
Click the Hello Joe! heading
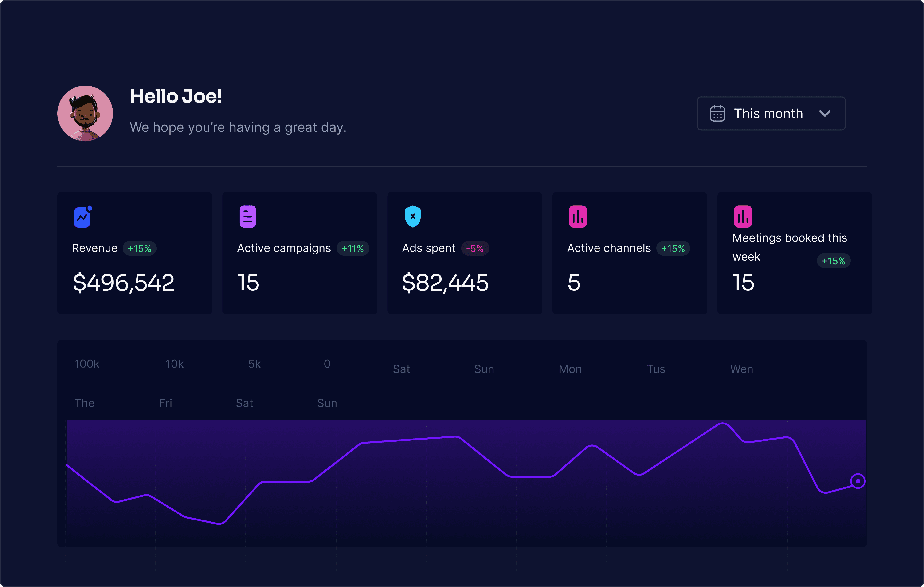click(x=176, y=96)
